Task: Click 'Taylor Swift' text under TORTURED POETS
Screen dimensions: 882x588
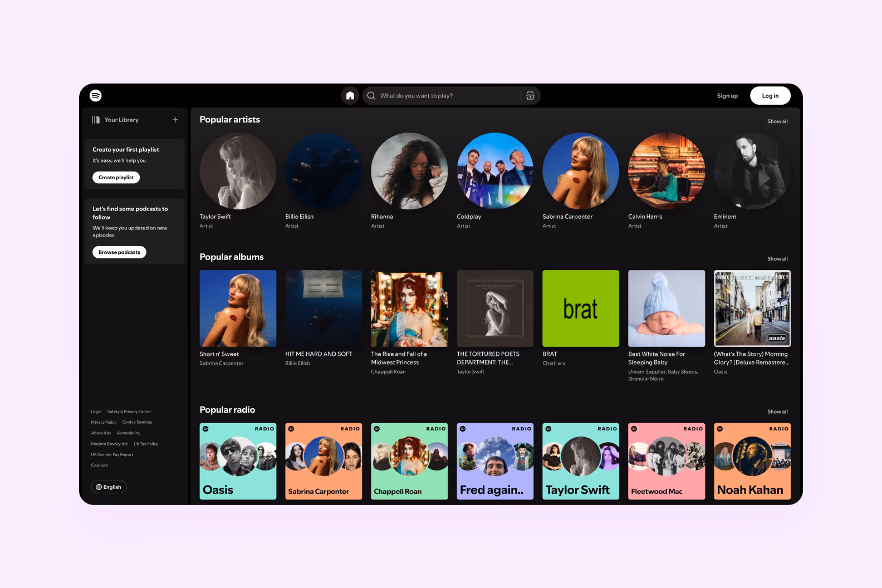Action: [x=471, y=372]
